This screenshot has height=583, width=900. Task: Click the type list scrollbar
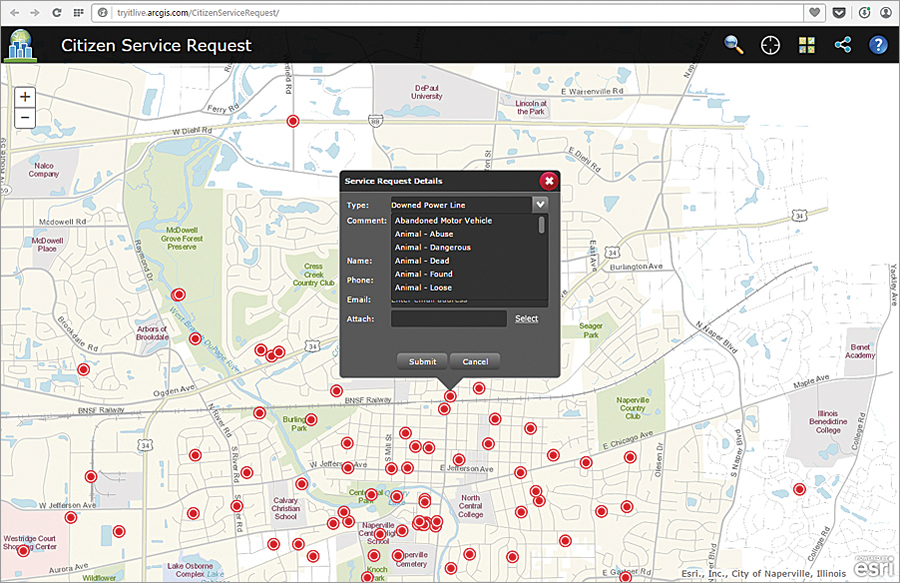pyautogui.click(x=542, y=226)
